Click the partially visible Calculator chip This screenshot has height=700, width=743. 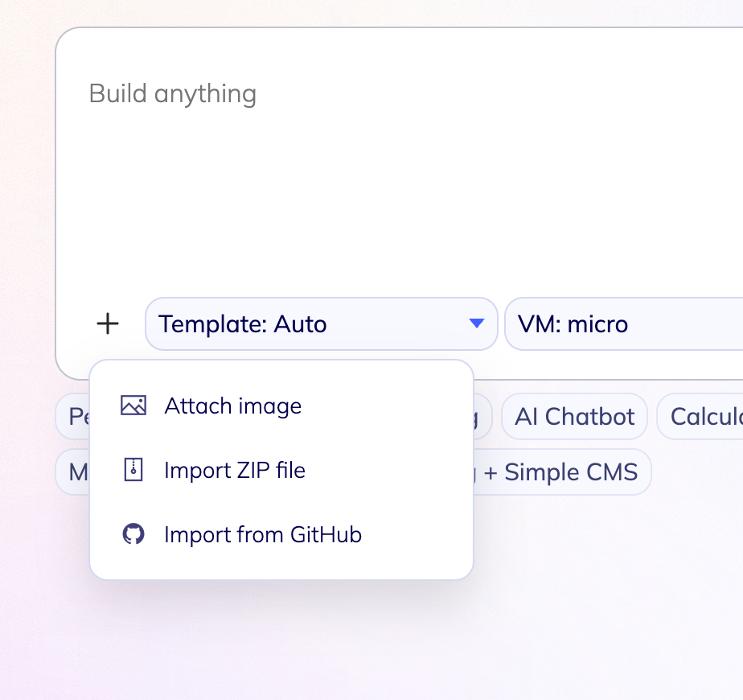(701, 417)
